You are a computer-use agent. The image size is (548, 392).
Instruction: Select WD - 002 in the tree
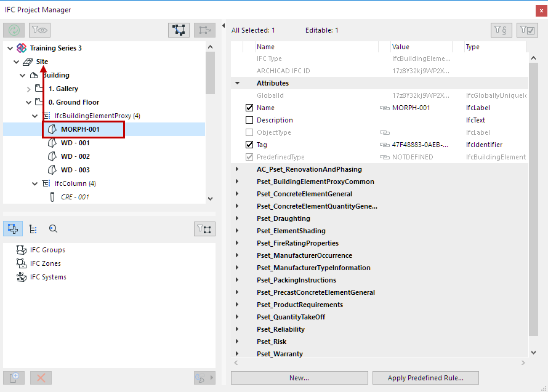click(75, 156)
